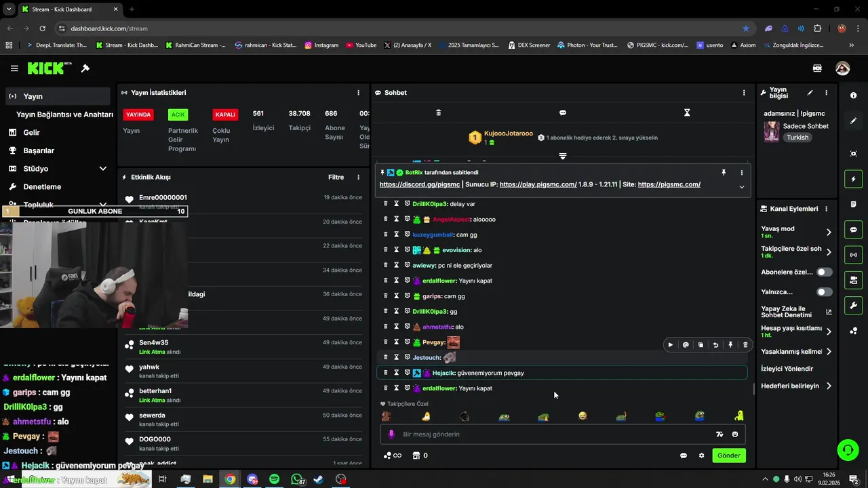This screenshot has width=868, height=488.
Task: Open Filtre in Etkinlik Akışı
Action: click(336, 178)
